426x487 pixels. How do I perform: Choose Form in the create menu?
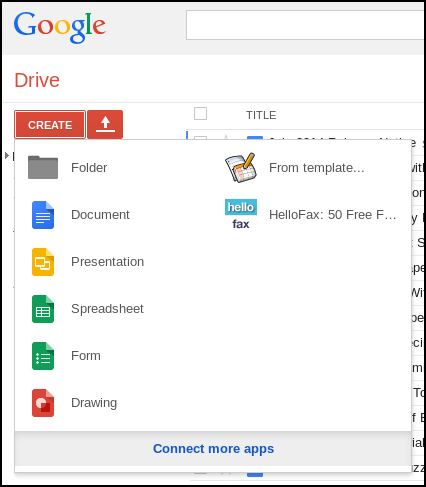tap(86, 356)
